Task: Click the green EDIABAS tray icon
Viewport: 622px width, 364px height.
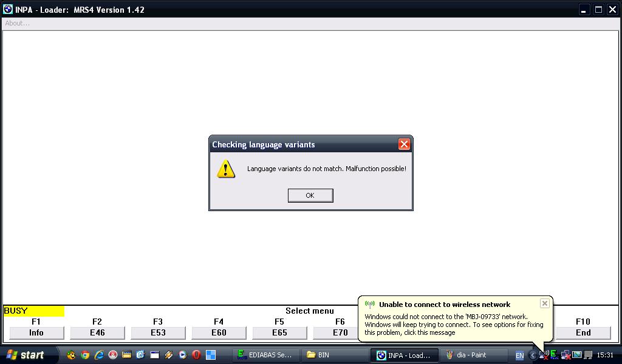Action: pyautogui.click(x=554, y=355)
